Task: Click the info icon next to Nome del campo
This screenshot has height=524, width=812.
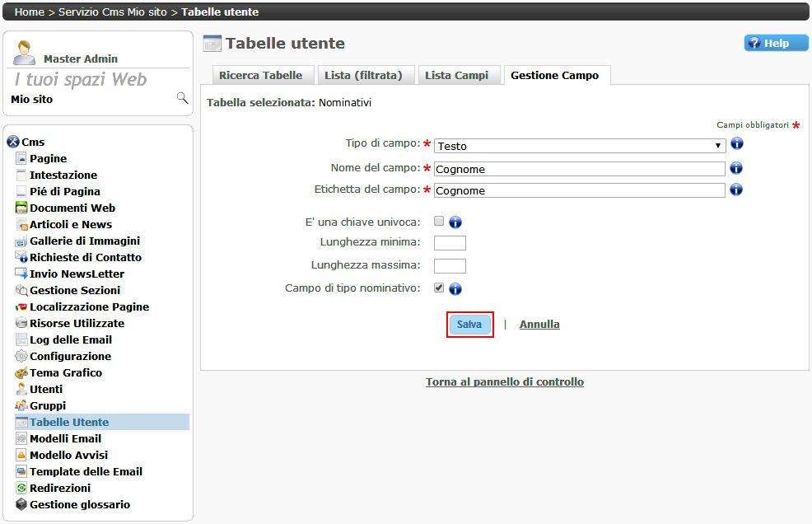Action: [736, 168]
